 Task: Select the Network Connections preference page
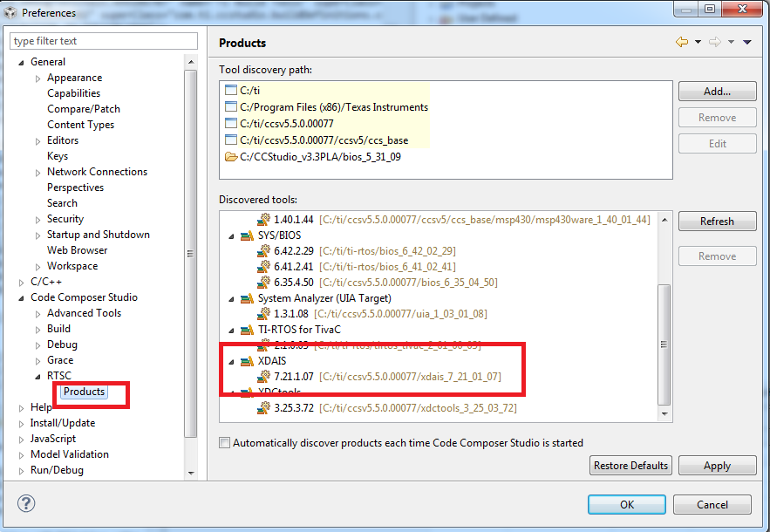coord(98,172)
